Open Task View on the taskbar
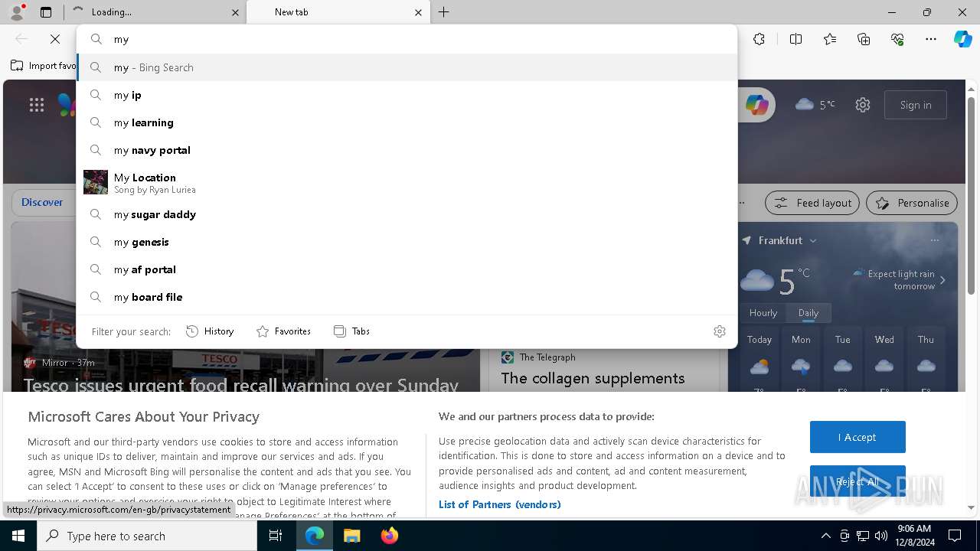 (276, 536)
